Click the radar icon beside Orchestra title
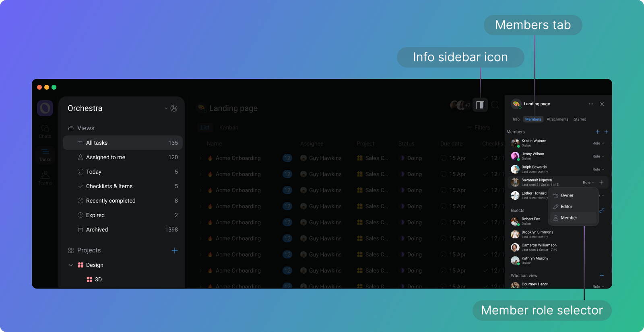The height and width of the screenshot is (332, 644). click(x=174, y=108)
